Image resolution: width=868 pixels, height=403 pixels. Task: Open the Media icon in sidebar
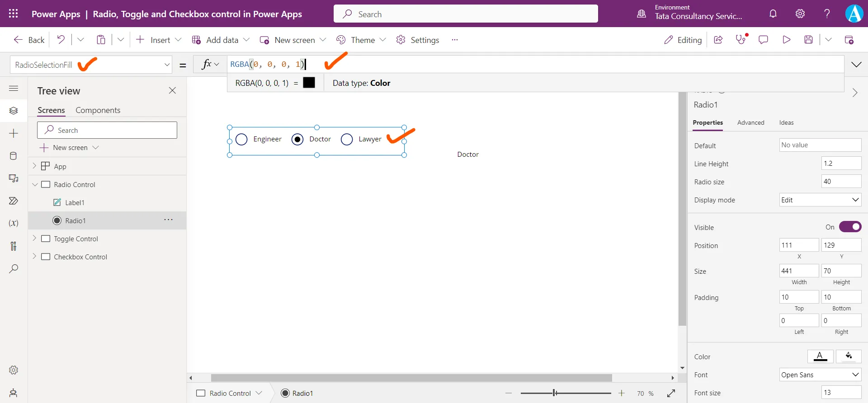[14, 178]
